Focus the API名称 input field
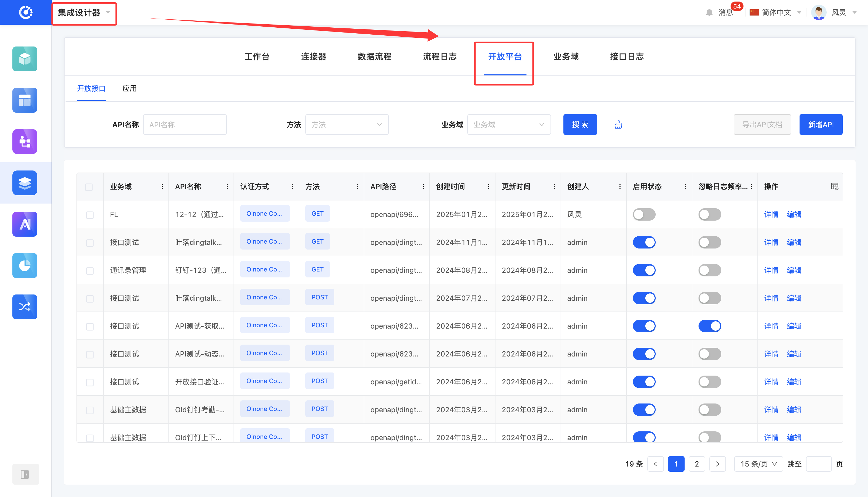 coord(185,125)
